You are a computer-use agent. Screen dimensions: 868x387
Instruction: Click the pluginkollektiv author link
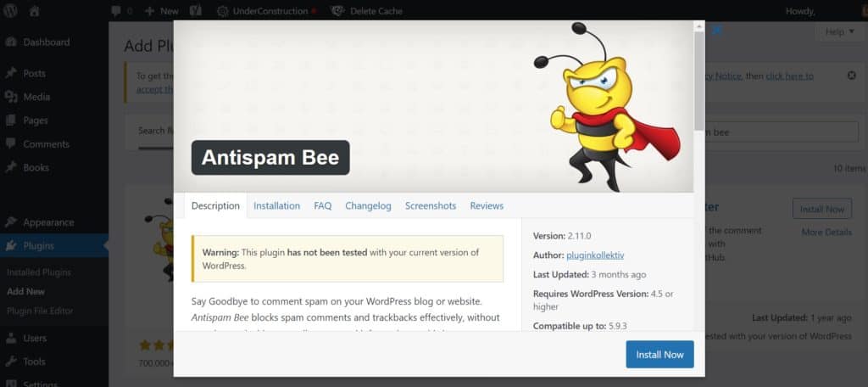[595, 255]
